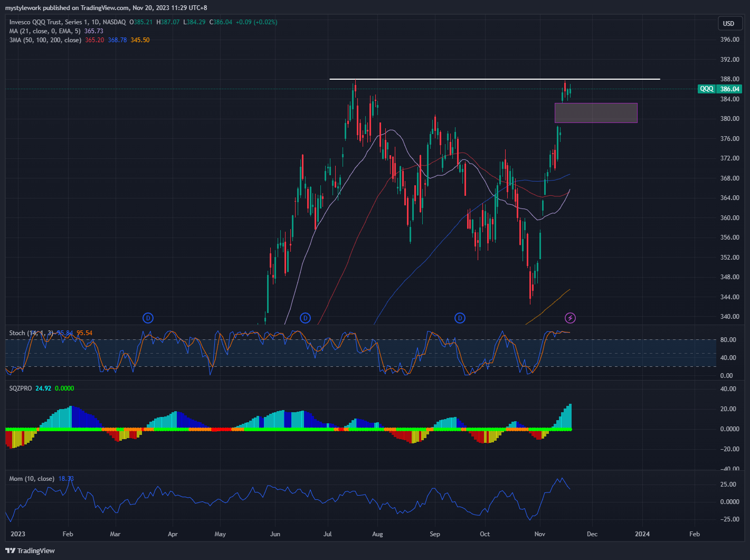Click the momentum value 18.33
This screenshot has height=560, width=750.
coord(66,479)
